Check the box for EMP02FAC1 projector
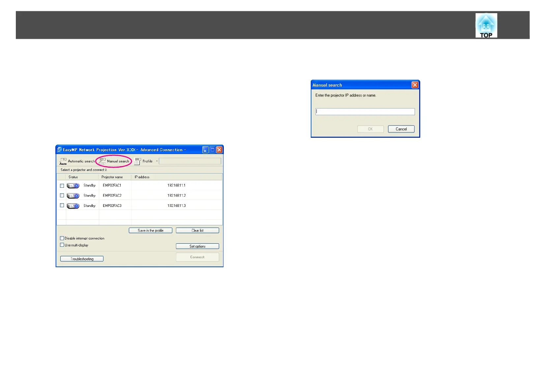 (x=62, y=186)
